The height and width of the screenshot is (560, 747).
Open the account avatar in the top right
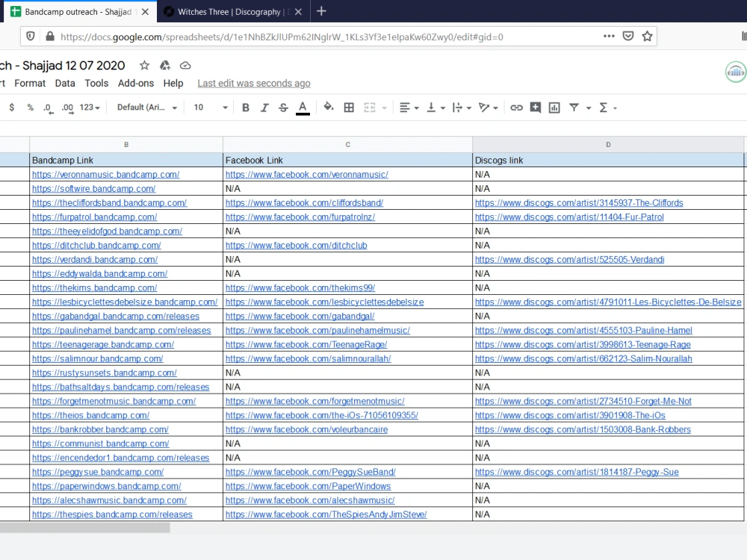click(x=736, y=72)
